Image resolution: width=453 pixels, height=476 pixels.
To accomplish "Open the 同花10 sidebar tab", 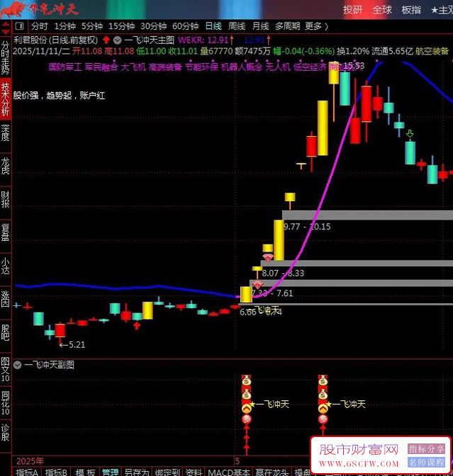I will click(x=6, y=403).
